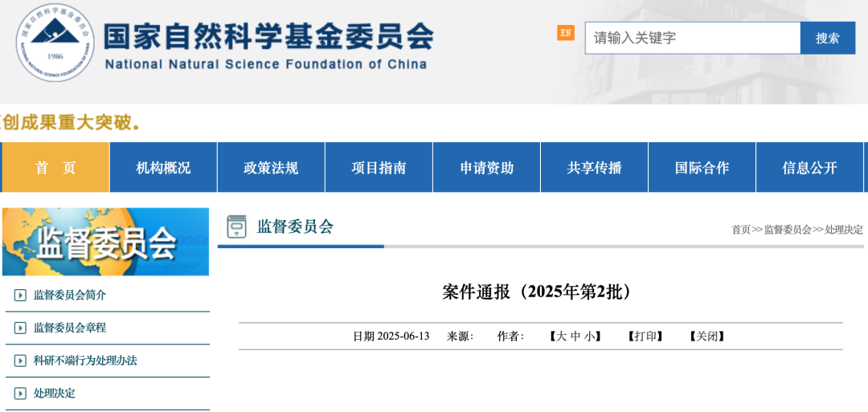Set font size to 小

pyautogui.click(x=591, y=337)
